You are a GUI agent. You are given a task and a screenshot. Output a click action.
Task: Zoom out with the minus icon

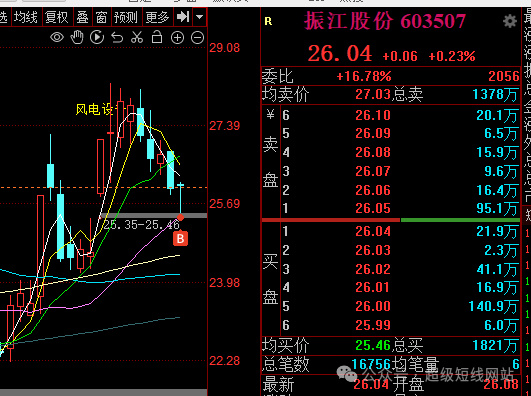click(x=197, y=38)
